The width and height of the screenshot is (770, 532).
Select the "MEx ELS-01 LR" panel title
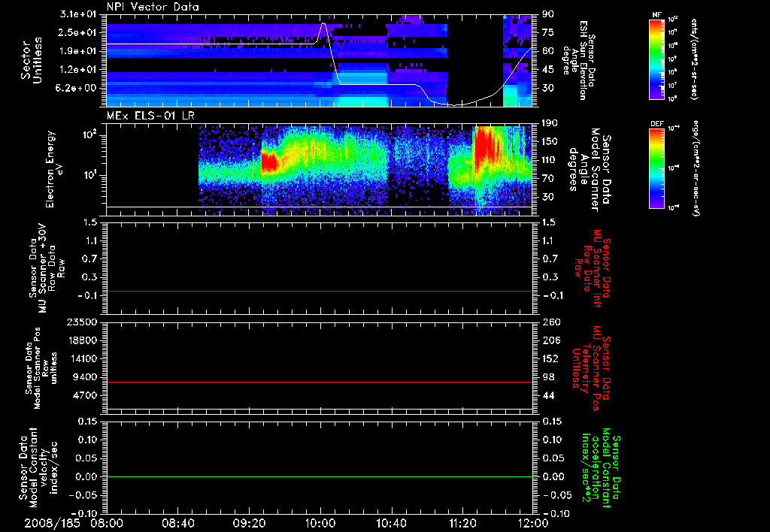pyautogui.click(x=150, y=116)
